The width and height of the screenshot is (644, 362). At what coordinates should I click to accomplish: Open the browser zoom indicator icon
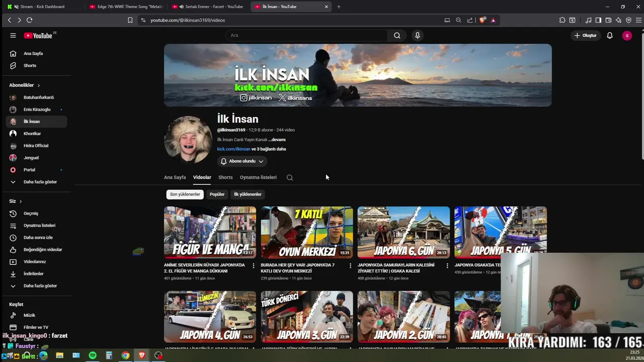coord(458,20)
